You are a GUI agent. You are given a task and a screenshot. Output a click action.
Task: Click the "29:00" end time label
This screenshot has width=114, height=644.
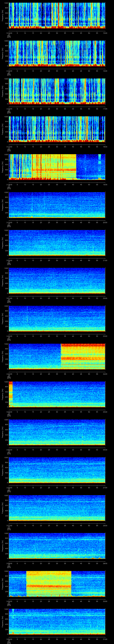[x=105, y=563]
